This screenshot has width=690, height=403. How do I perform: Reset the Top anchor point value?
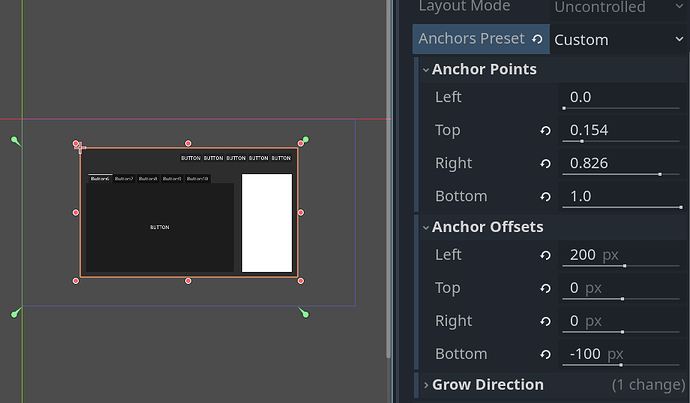point(546,130)
